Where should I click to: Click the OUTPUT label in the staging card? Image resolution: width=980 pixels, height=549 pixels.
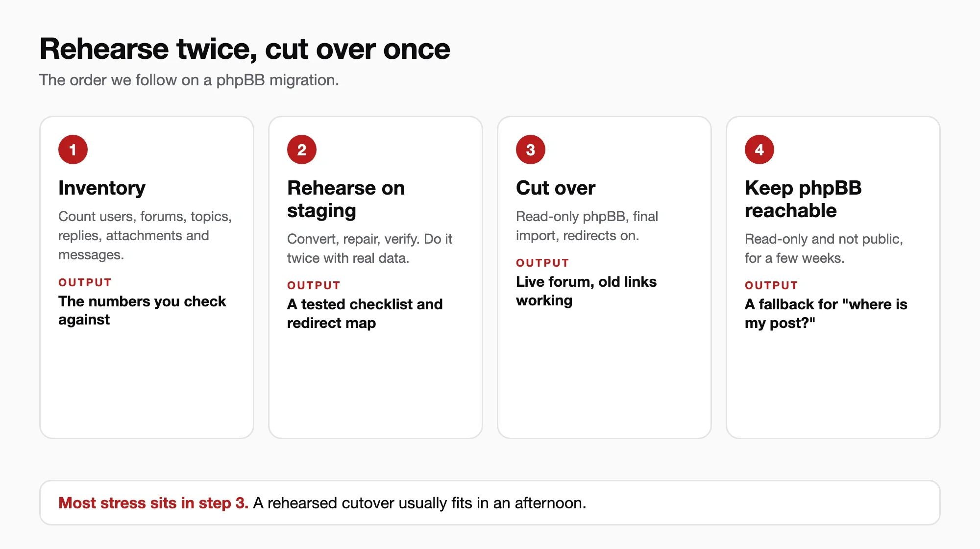pos(314,286)
